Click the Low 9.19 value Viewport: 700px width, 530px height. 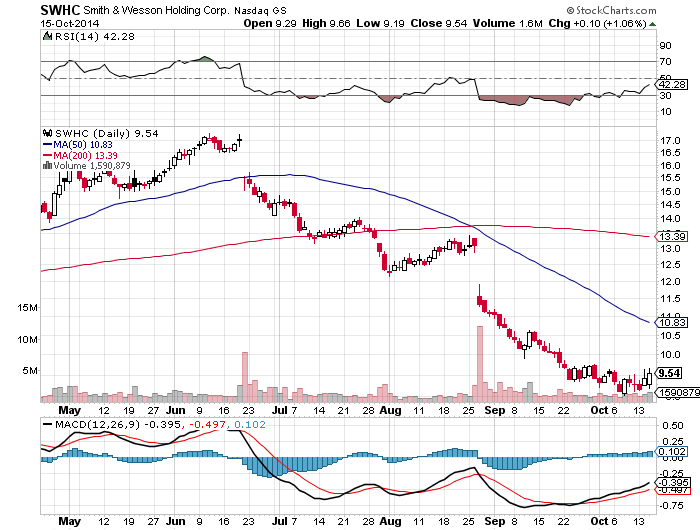pyautogui.click(x=380, y=23)
